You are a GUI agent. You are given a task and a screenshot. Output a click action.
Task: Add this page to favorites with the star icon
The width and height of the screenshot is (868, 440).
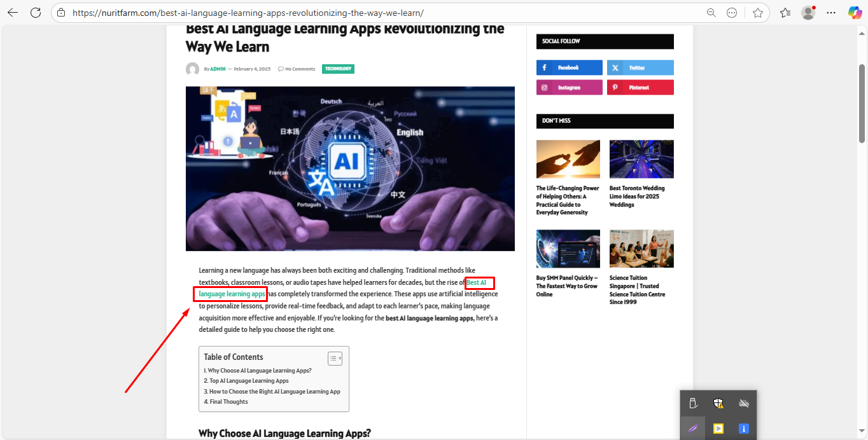[758, 13]
